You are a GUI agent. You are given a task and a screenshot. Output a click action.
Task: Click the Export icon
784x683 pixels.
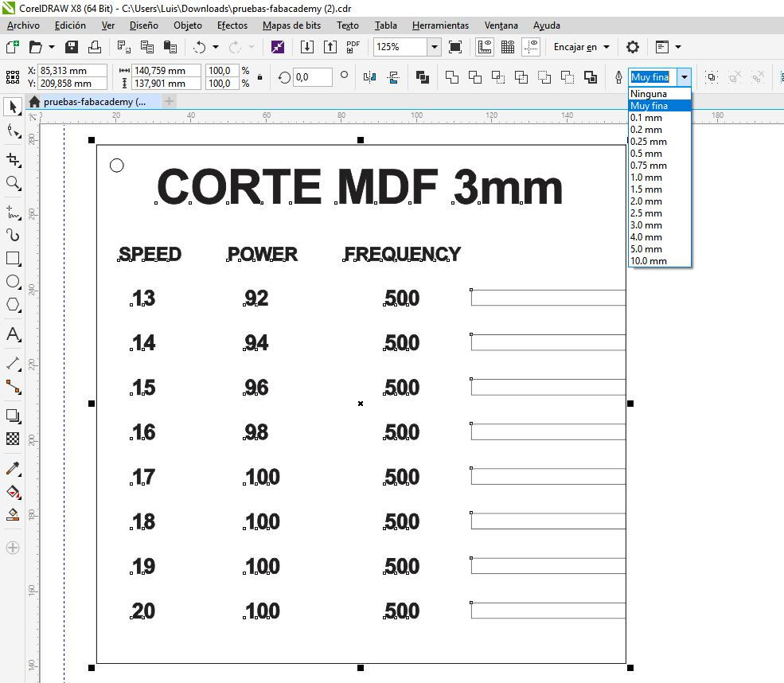pyautogui.click(x=330, y=47)
